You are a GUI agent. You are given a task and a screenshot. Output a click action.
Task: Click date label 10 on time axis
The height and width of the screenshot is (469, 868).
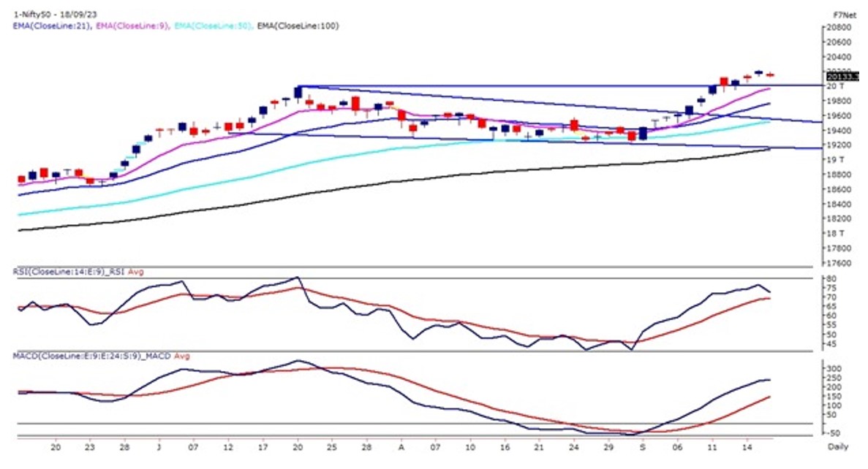click(x=470, y=447)
